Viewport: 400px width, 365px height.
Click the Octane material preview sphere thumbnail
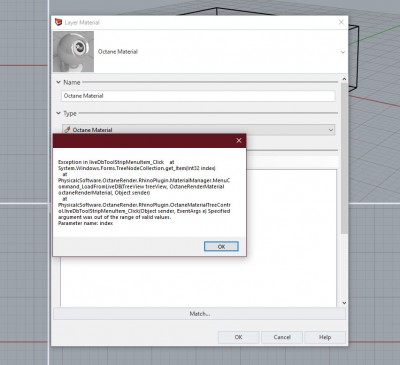[73, 52]
